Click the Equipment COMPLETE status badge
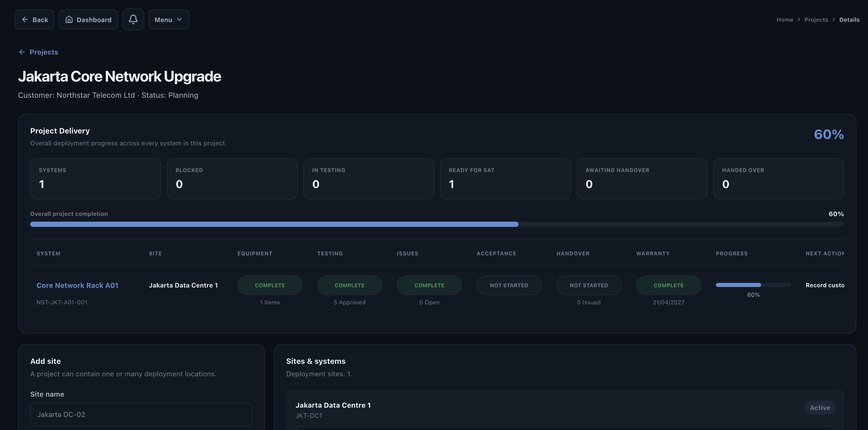The height and width of the screenshot is (430, 868). 270,285
